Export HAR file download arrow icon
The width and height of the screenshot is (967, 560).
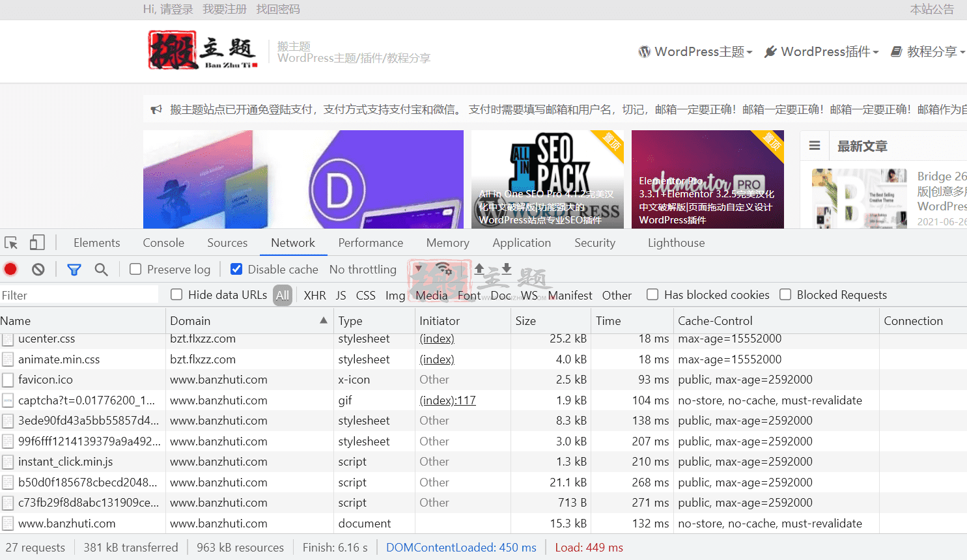(x=506, y=268)
